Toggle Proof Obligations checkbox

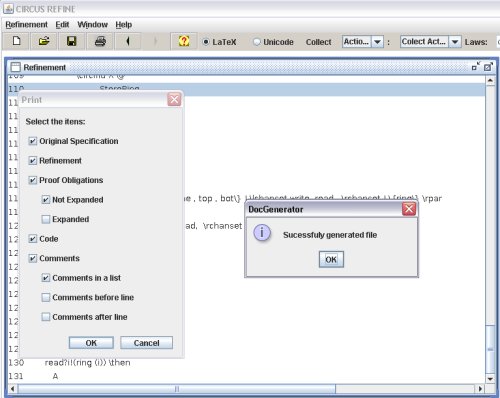tap(32, 180)
